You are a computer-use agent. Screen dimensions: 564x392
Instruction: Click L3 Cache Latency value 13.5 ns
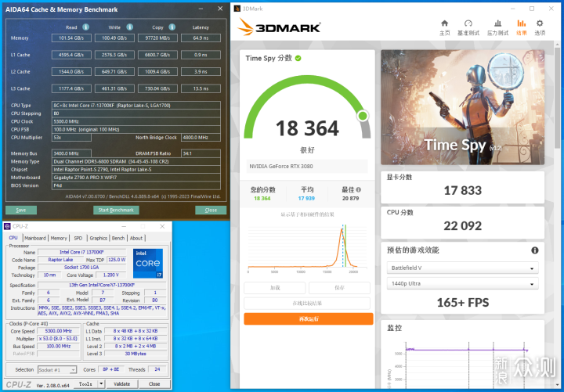tap(201, 88)
